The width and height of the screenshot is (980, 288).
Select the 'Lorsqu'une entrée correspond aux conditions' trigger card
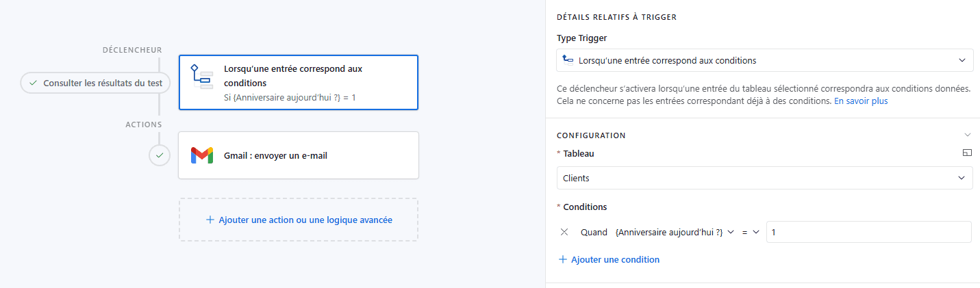(298, 82)
